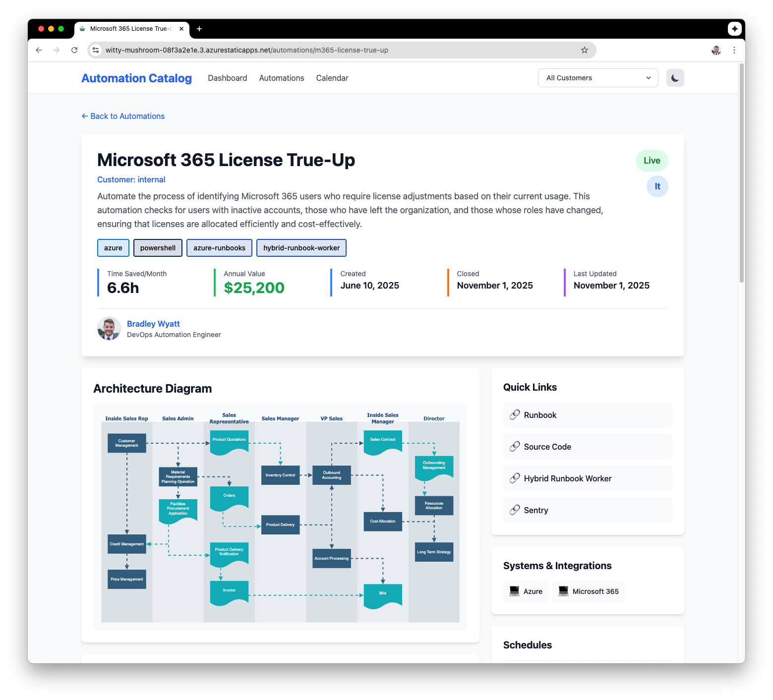Reload the page using the refresh icon
Viewport: 773px width, 700px height.
tap(74, 50)
